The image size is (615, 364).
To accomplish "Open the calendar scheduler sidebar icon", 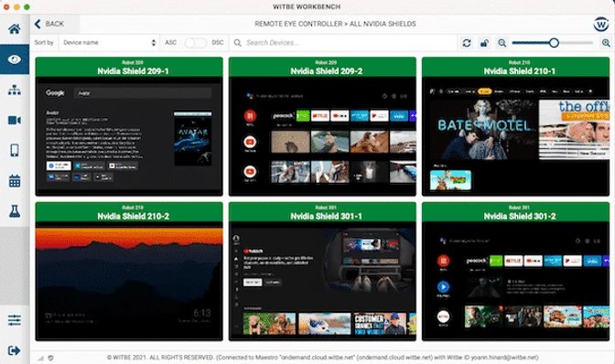I will pyautogui.click(x=15, y=181).
